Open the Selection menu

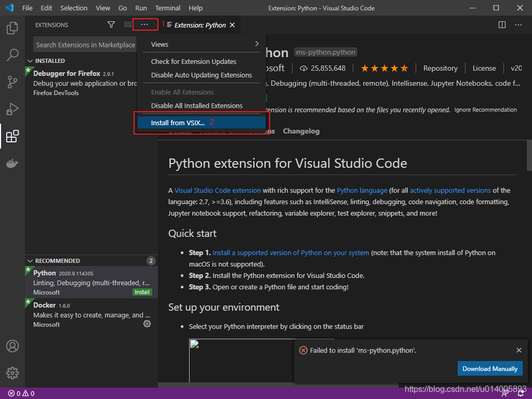[x=74, y=8]
